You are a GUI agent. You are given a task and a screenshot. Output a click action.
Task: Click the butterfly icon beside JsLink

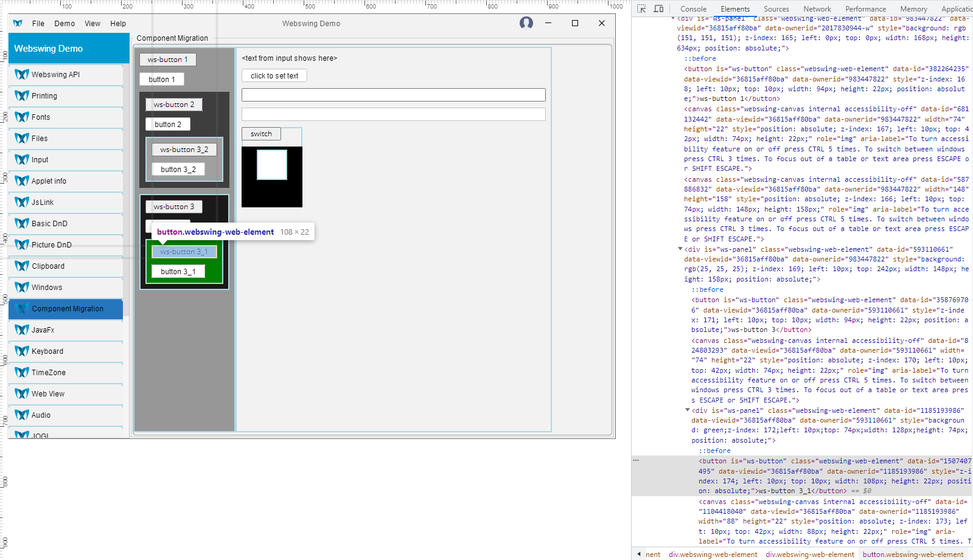point(22,202)
